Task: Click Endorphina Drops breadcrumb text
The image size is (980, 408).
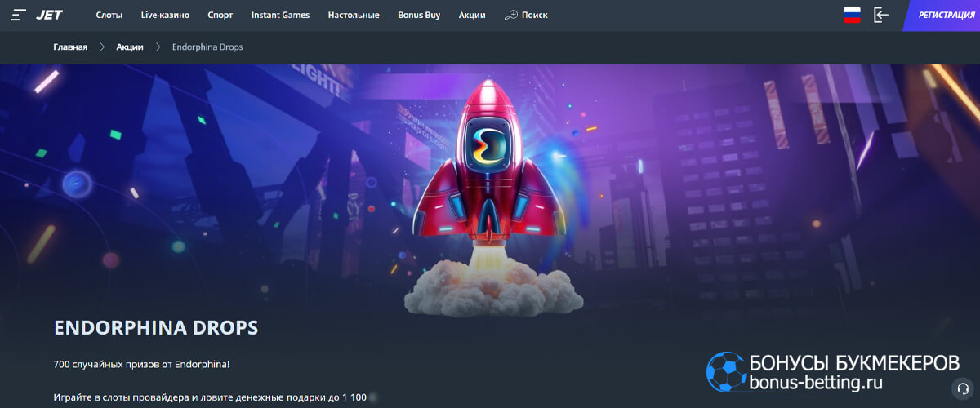Action: click(x=207, y=47)
